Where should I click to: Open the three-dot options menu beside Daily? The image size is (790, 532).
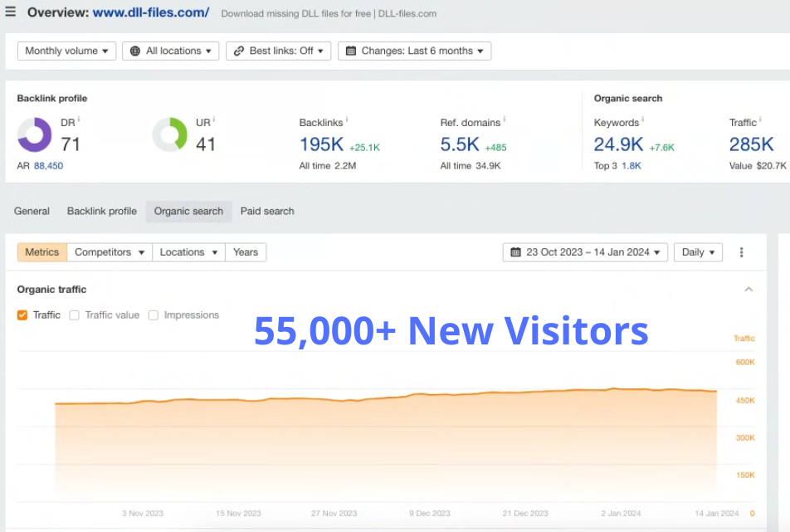pos(741,251)
